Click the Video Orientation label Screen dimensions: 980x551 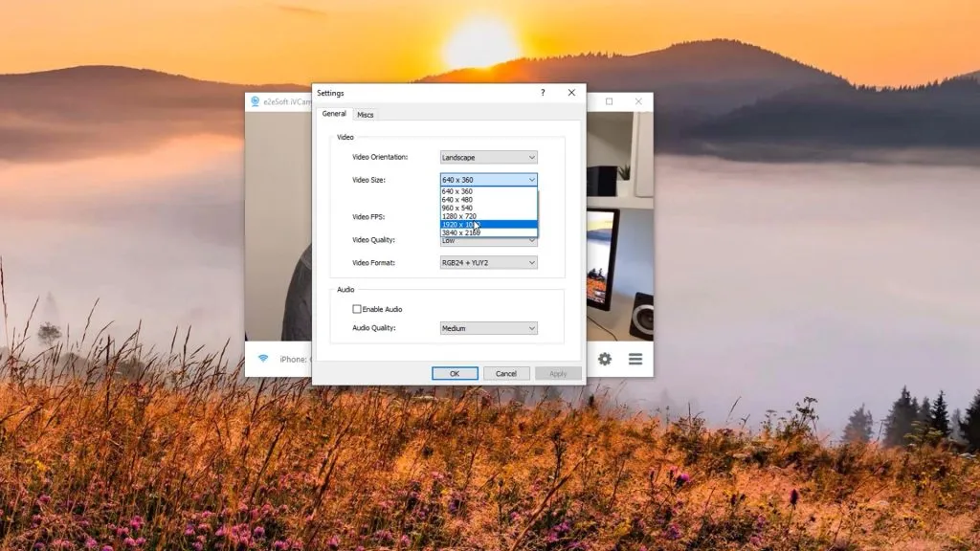coord(379,157)
